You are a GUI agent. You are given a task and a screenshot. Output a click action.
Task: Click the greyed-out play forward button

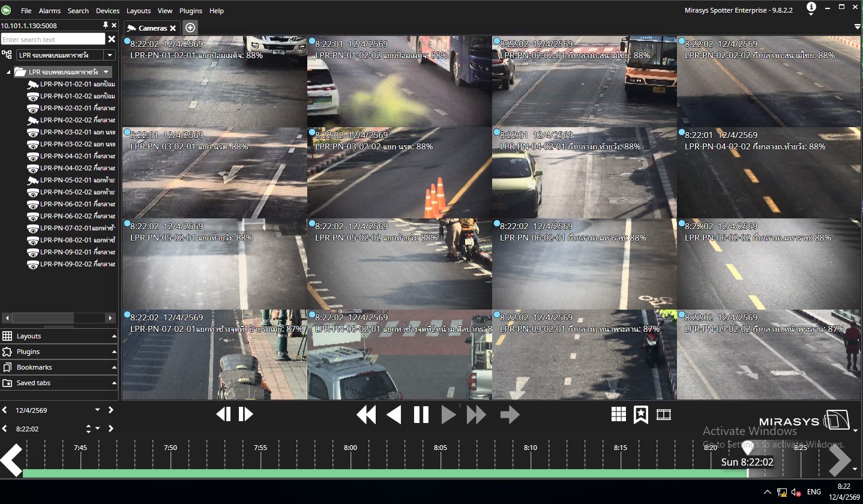[448, 415]
